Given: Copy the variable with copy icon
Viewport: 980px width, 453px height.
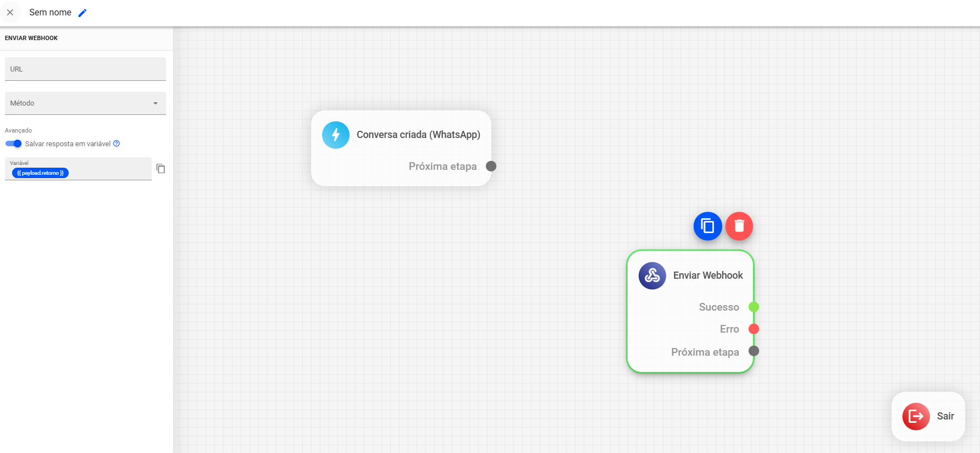Looking at the screenshot, I should (x=160, y=169).
